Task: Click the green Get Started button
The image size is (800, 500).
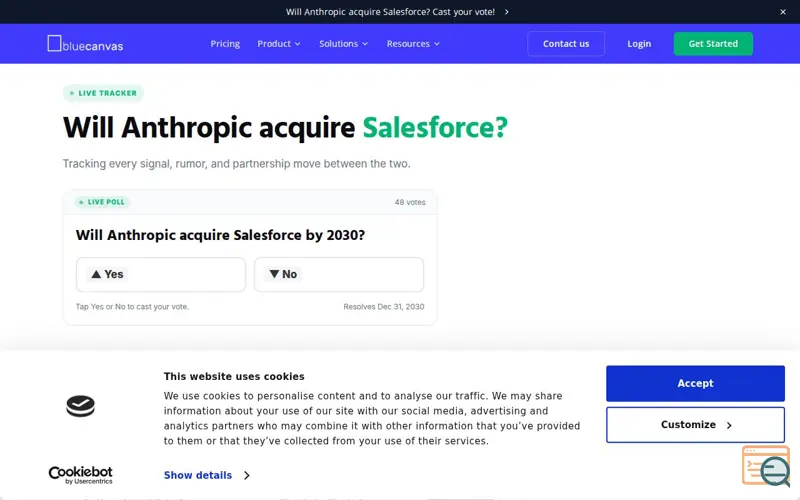Action: (x=713, y=44)
